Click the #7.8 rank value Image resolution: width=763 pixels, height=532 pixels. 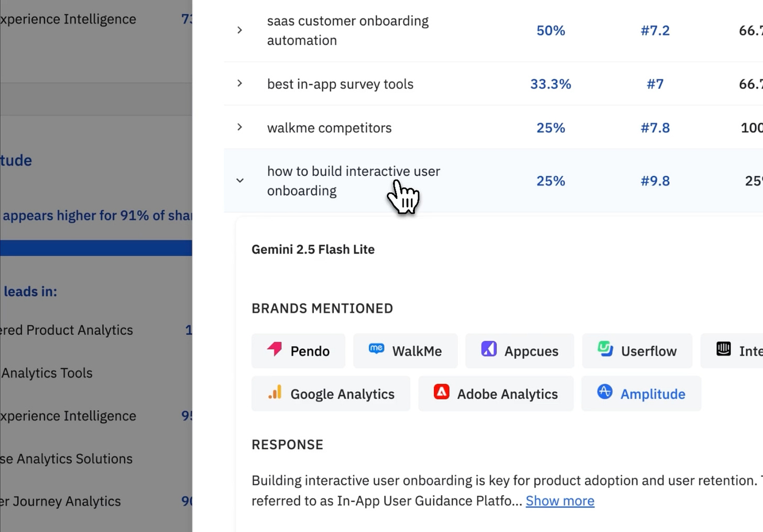tap(655, 128)
